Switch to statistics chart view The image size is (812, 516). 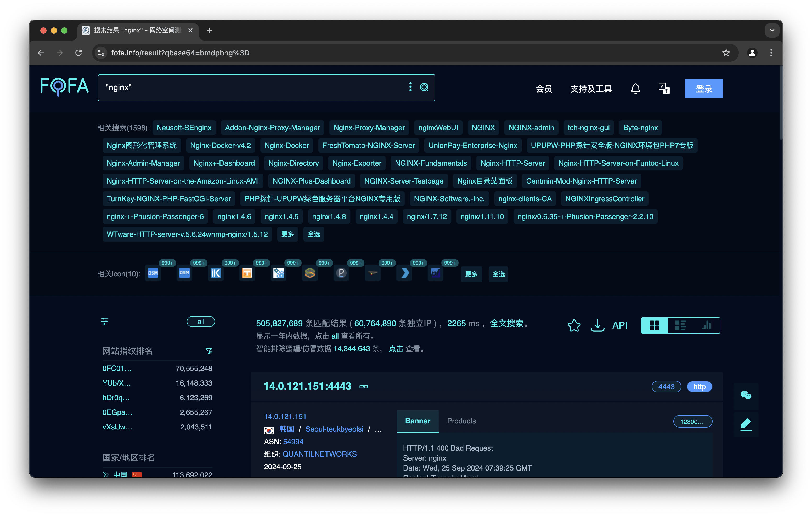[707, 325]
